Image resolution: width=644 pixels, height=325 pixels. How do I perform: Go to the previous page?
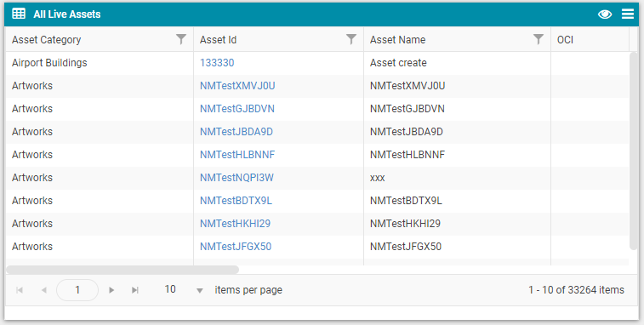click(x=44, y=290)
